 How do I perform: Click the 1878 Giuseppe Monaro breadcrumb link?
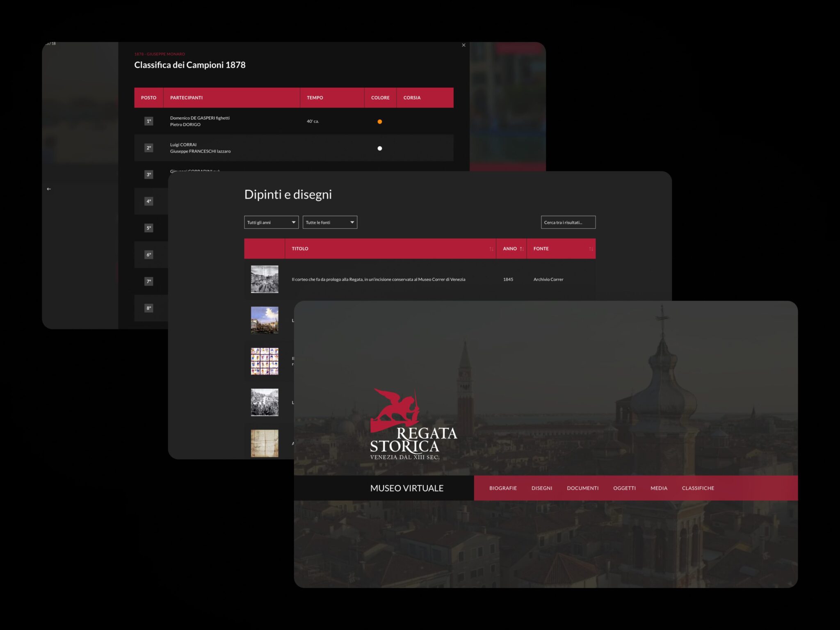pos(160,54)
